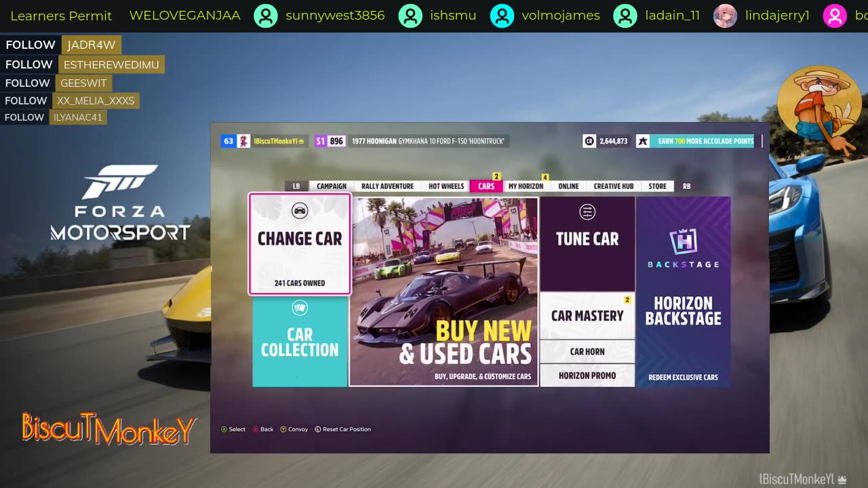Viewport: 868px width, 488px height.
Task: Click the Reset Car Position prompt
Action: [343, 429]
